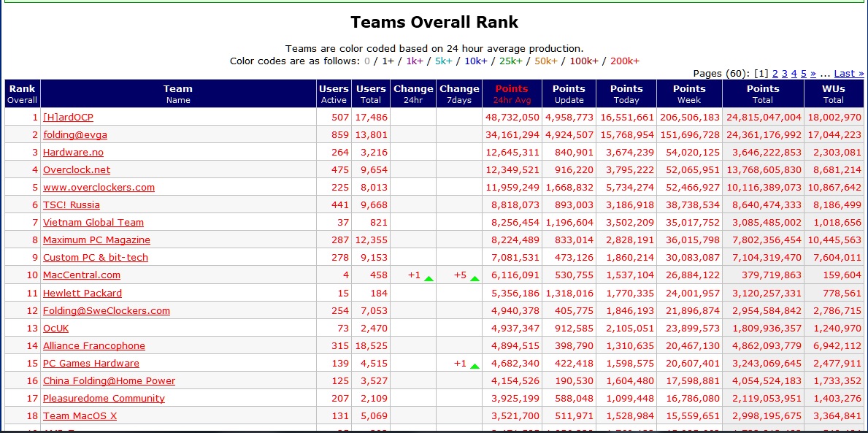The width and height of the screenshot is (868, 433).
Task: Open the OcUK team link
Action: coord(56,329)
